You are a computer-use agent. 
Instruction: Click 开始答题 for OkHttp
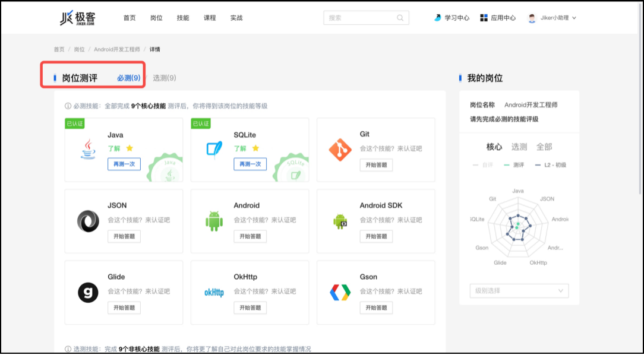click(250, 308)
